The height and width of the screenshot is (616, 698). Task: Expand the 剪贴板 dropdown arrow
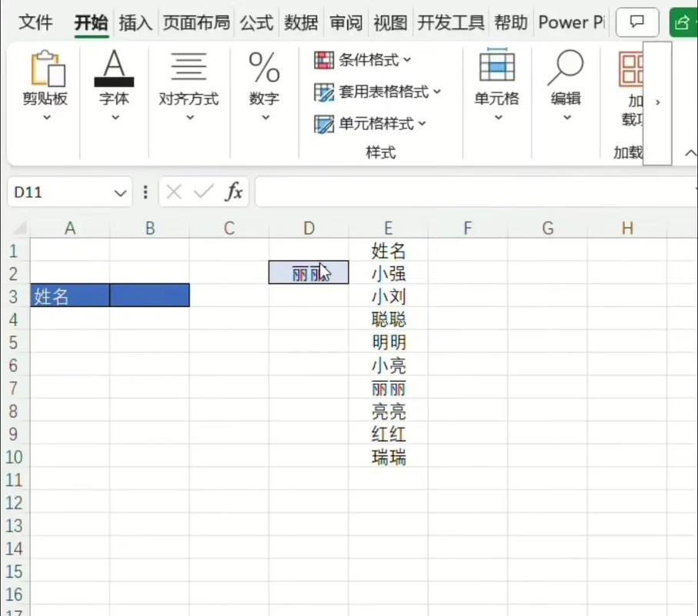46,117
